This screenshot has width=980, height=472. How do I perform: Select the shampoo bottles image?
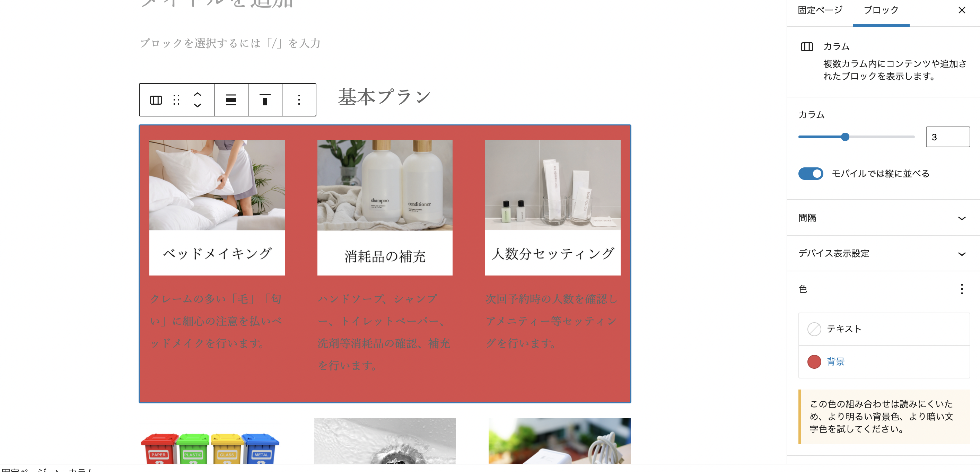click(385, 185)
